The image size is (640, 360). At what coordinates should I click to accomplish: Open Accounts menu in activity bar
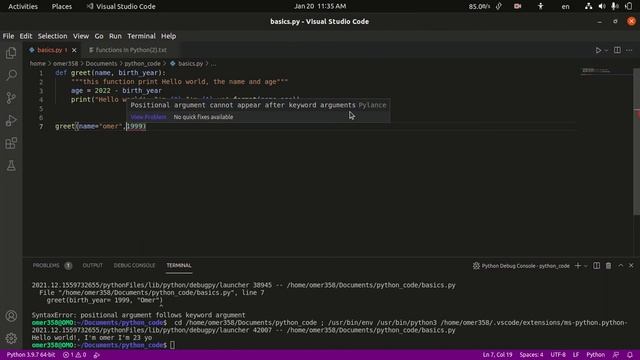pyautogui.click(x=11, y=316)
